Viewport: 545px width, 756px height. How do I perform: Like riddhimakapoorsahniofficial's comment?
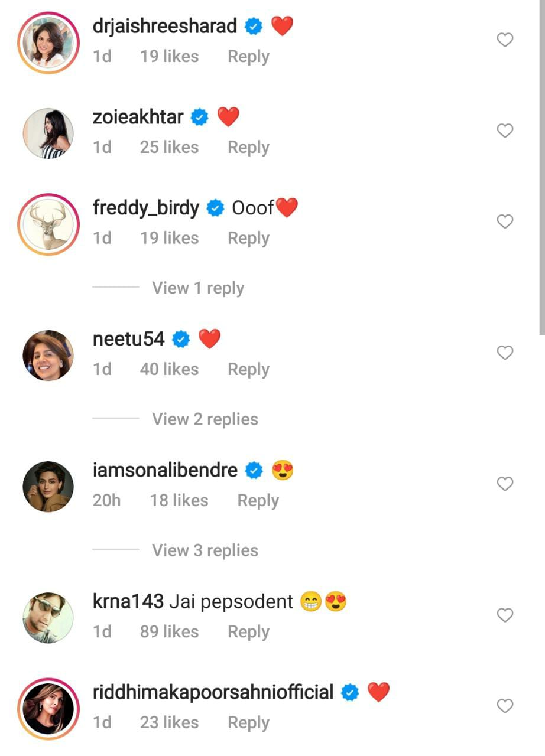[504, 706]
